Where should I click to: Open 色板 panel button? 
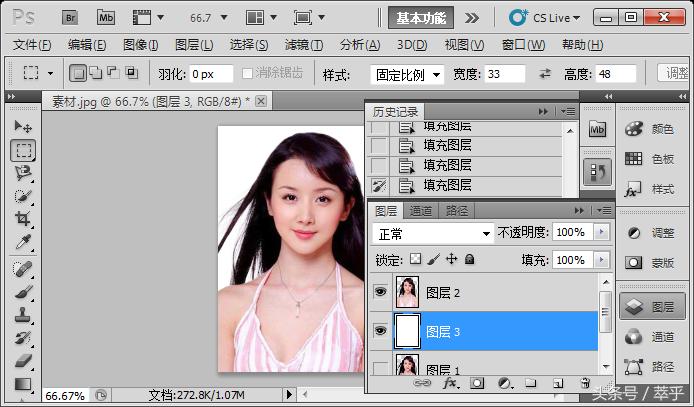click(x=650, y=159)
